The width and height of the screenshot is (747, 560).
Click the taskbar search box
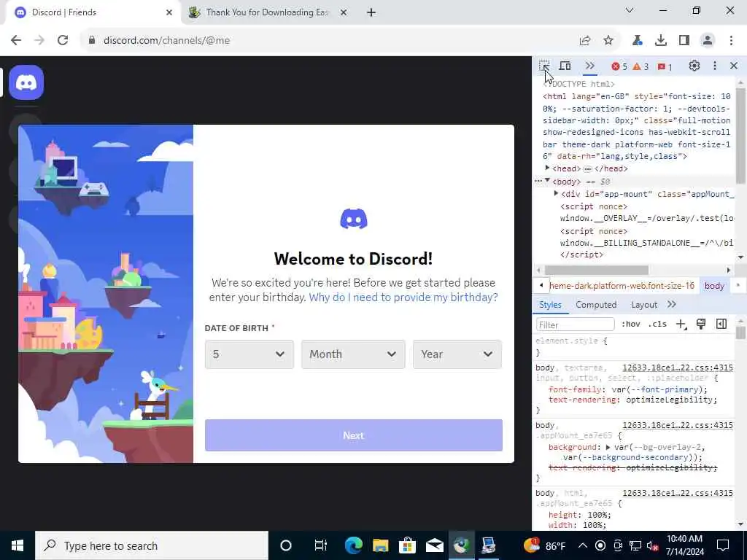coord(152,545)
